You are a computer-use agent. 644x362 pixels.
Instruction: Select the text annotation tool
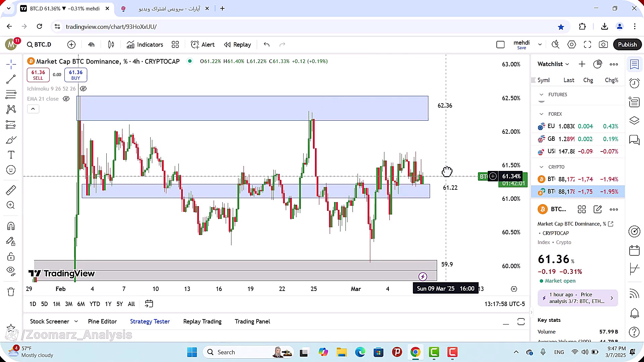pos(11,155)
